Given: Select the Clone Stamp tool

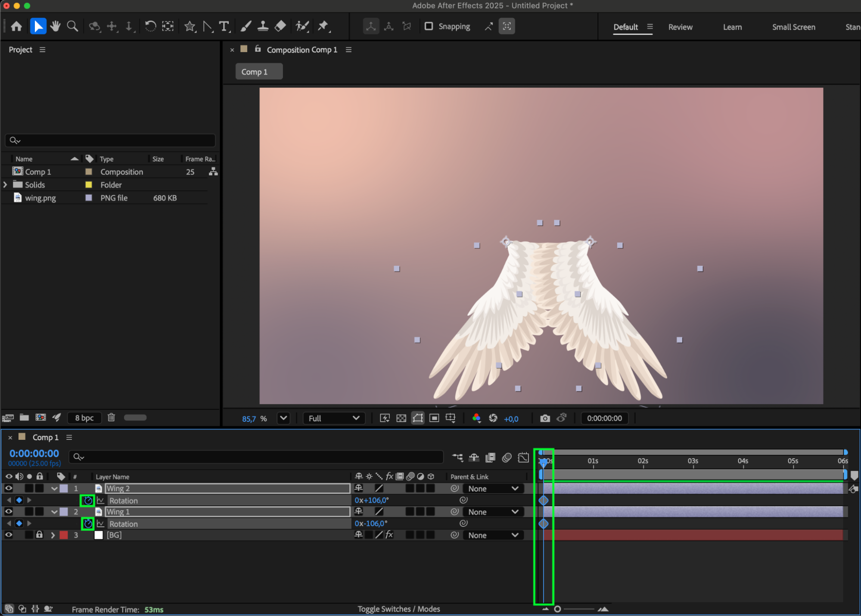Looking at the screenshot, I should click(x=263, y=27).
